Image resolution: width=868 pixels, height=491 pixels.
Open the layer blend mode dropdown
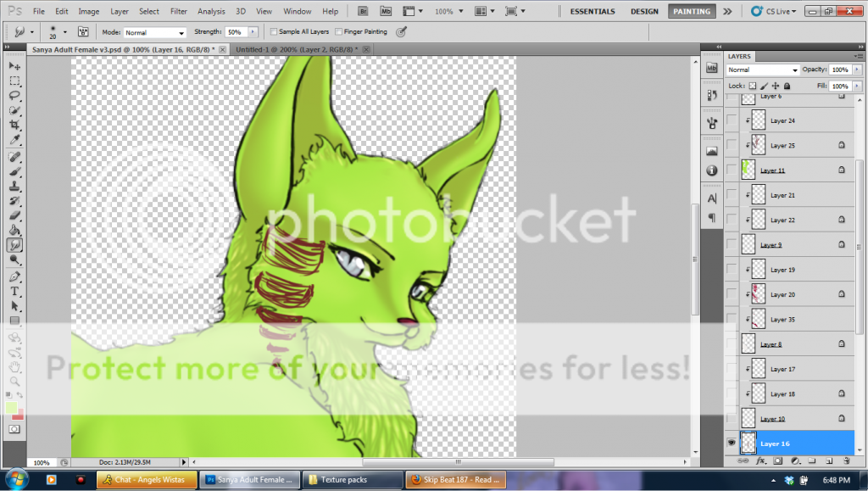point(763,70)
